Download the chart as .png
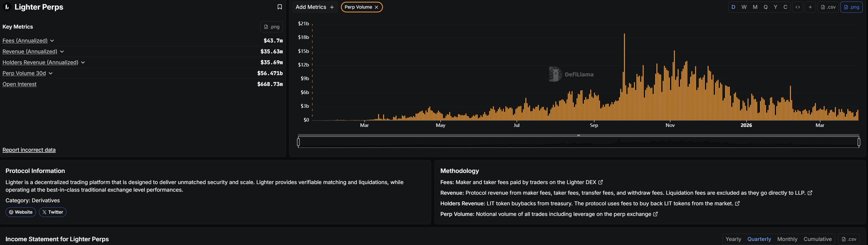This screenshot has height=245, width=868. pos(851,7)
